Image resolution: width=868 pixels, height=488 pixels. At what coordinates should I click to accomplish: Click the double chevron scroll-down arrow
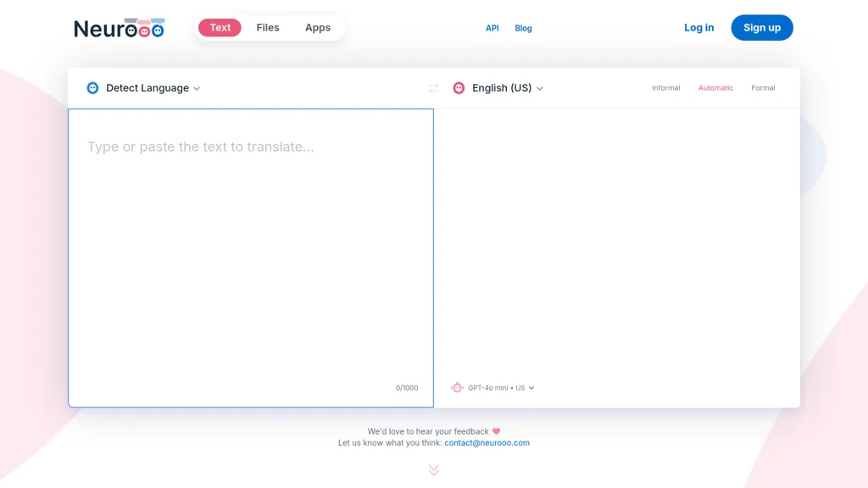pos(434,469)
